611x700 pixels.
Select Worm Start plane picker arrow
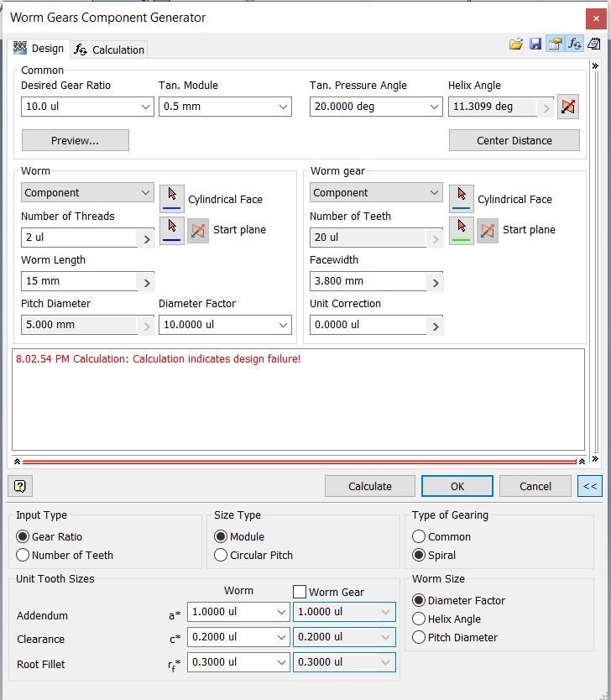[172, 230]
